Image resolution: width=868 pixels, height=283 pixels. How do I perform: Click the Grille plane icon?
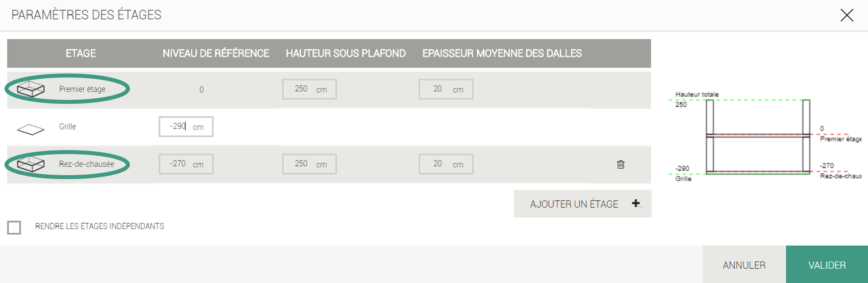(31, 129)
